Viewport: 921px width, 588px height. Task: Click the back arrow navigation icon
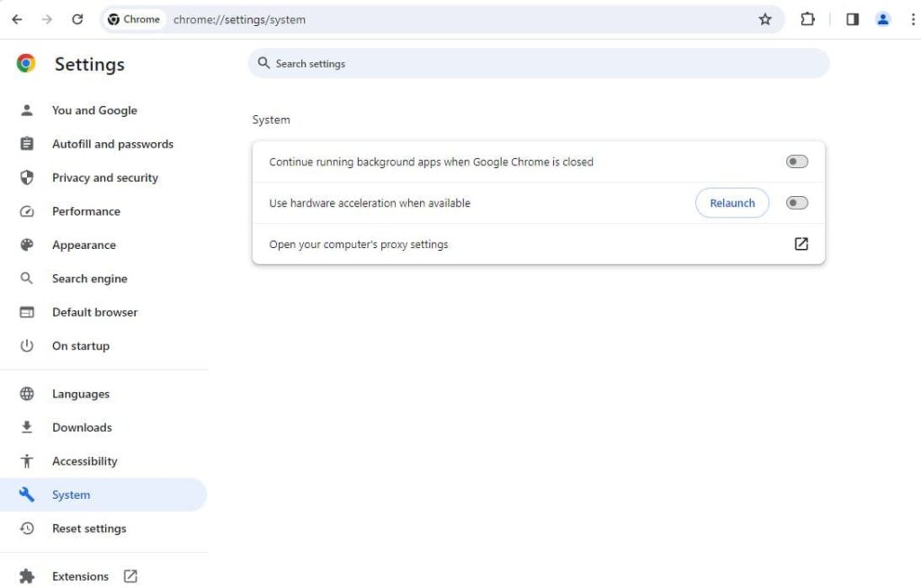[x=17, y=19]
